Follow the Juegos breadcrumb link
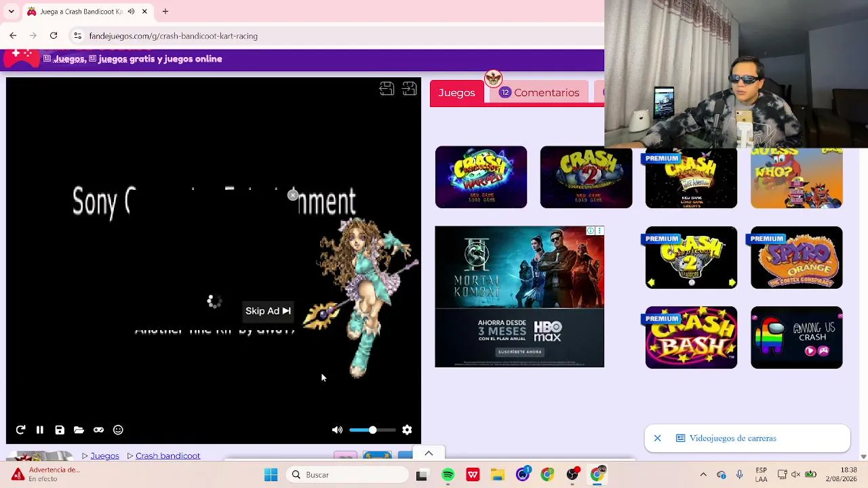 click(x=104, y=455)
